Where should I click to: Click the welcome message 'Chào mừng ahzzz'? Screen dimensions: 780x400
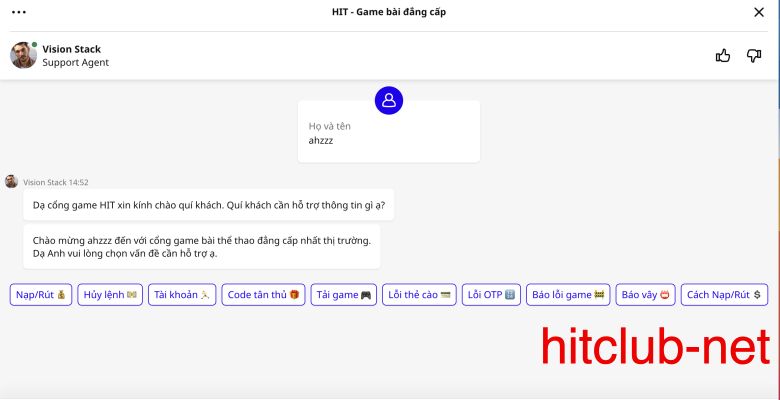point(201,247)
